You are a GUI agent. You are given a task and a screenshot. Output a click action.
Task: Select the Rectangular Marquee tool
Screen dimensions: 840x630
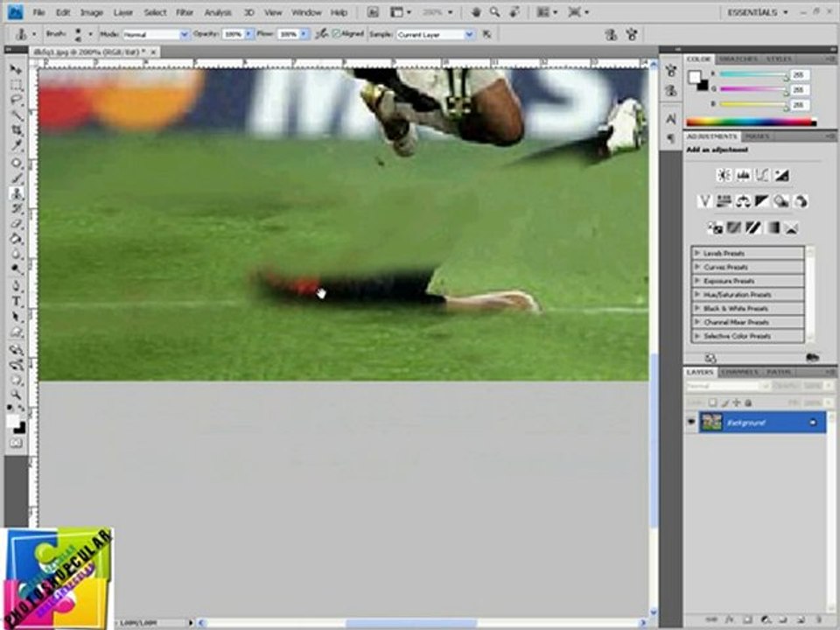(x=16, y=85)
